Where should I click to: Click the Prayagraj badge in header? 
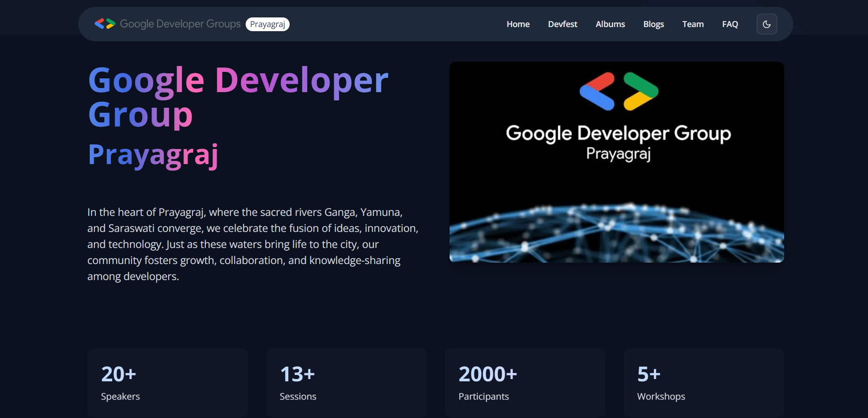tap(268, 24)
